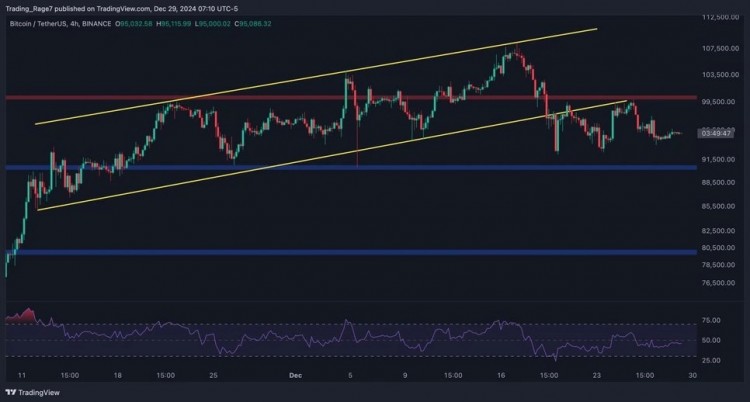
Task: Click the RSI 75.00 scale label
Action: tap(710, 321)
